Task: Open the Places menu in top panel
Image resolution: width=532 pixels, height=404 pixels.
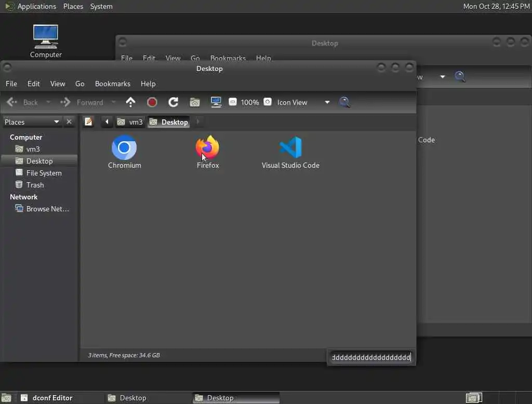Action: (x=73, y=6)
